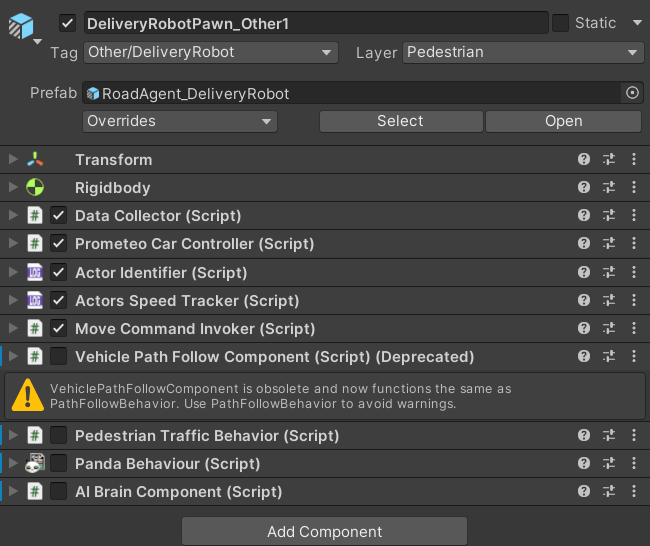Image resolution: width=650 pixels, height=546 pixels.
Task: Open help for Prometeo Car Controller
Action: (584, 243)
